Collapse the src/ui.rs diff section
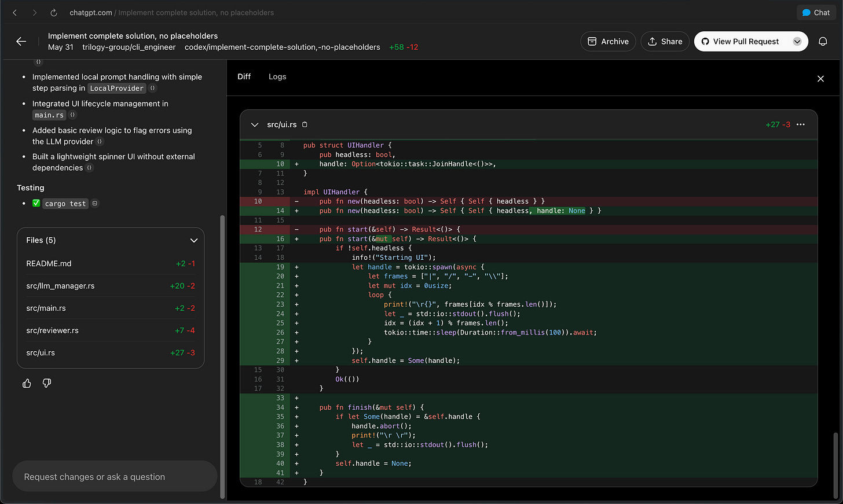The image size is (843, 504). 254,124
